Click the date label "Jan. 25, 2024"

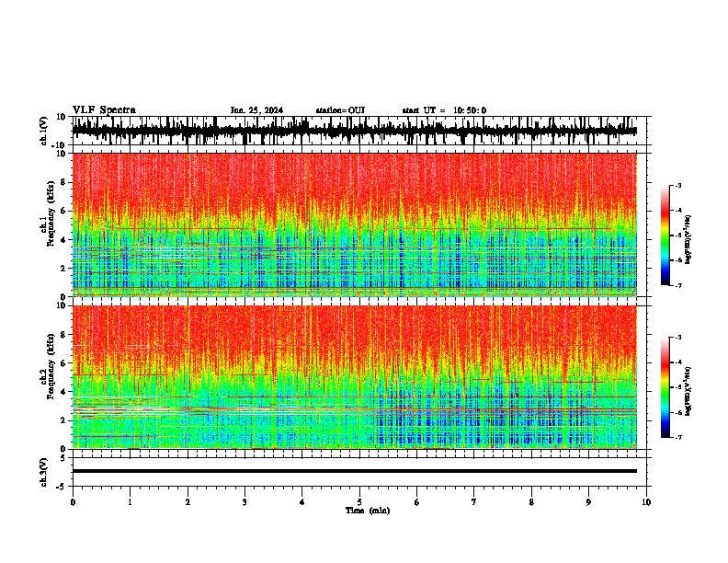pyautogui.click(x=256, y=110)
